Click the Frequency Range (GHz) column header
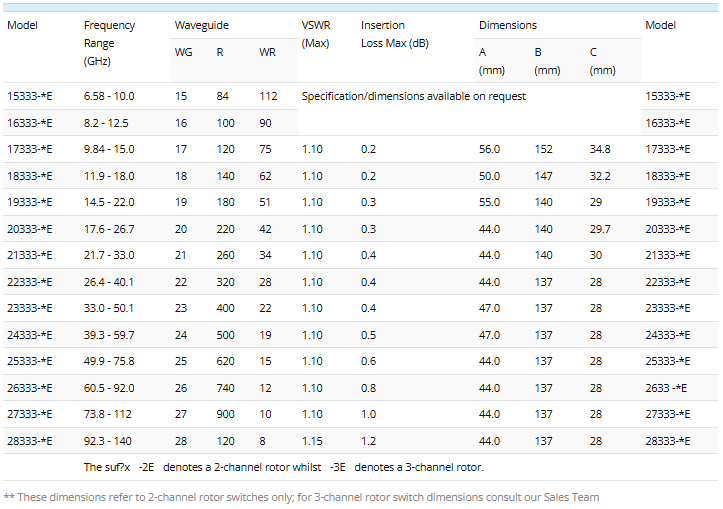Screen dimensions: 723x509 [109, 43]
